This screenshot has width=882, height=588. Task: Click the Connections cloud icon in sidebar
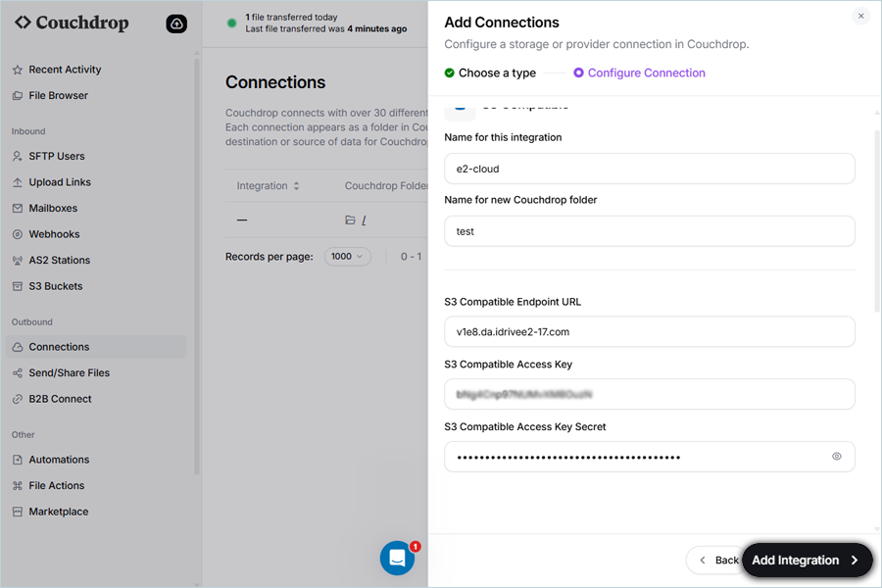coord(18,347)
